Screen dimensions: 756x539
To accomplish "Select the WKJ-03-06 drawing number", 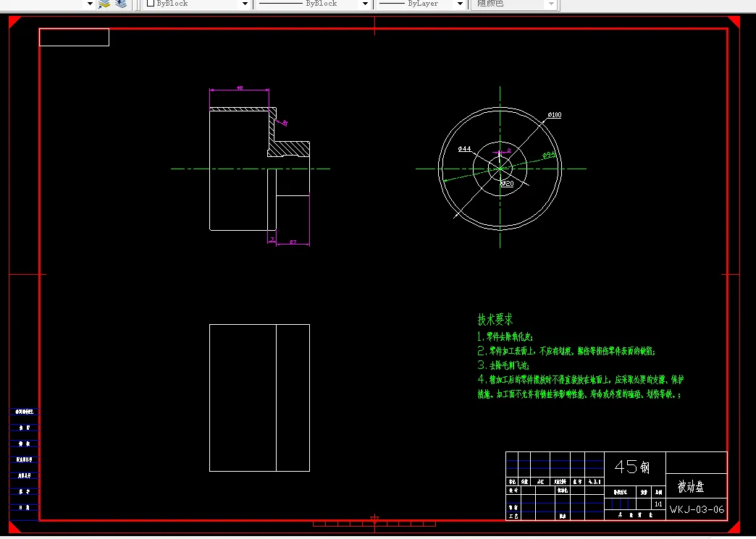I will pyautogui.click(x=697, y=509).
